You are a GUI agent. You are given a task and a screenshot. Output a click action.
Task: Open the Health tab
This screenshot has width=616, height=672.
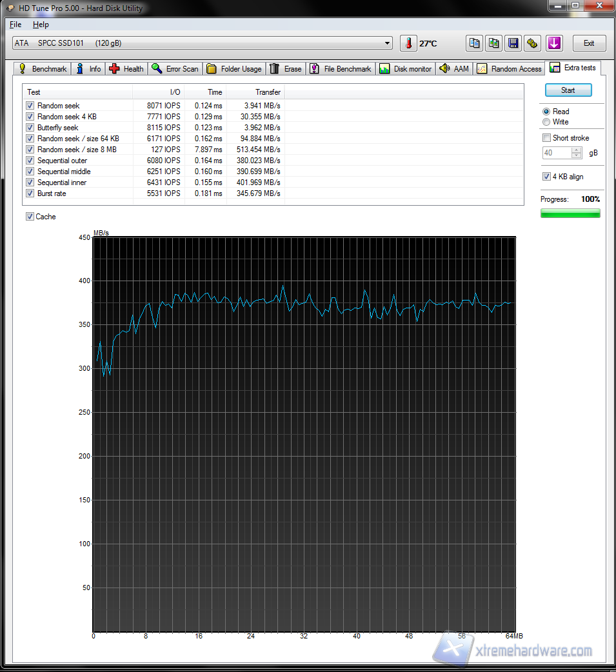click(x=126, y=69)
